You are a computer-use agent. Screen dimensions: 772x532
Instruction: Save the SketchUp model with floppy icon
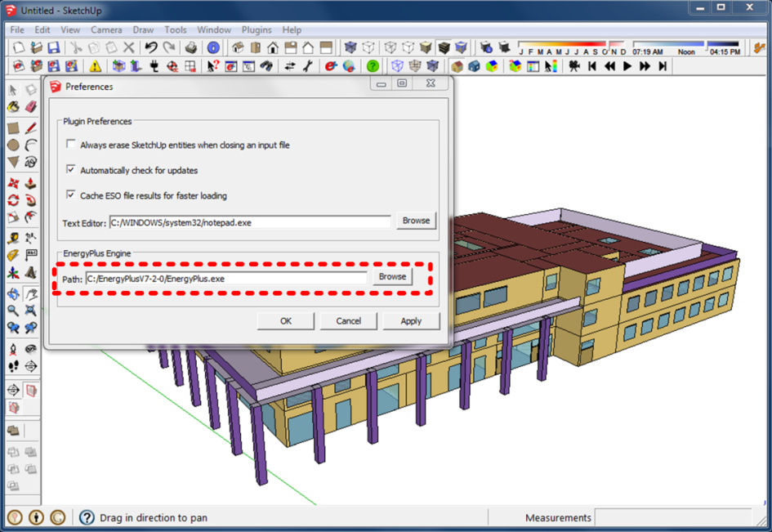(54, 47)
